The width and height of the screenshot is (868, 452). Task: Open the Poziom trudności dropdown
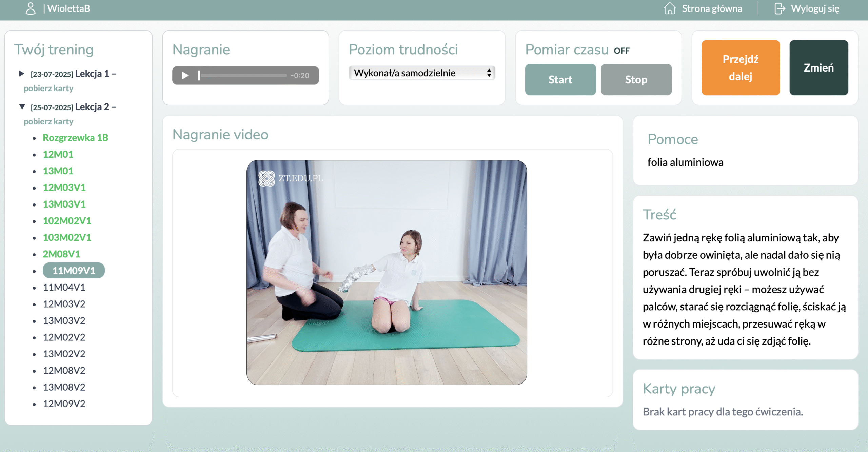coord(422,73)
